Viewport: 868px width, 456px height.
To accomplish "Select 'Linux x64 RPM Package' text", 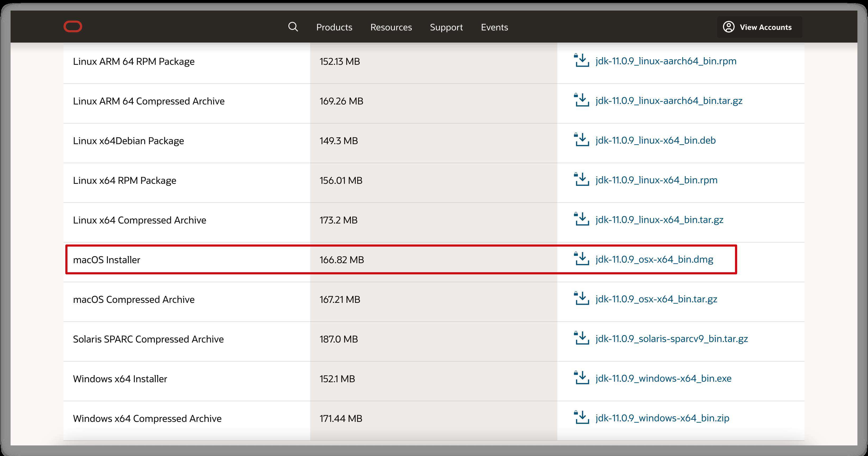I will pyautogui.click(x=125, y=180).
